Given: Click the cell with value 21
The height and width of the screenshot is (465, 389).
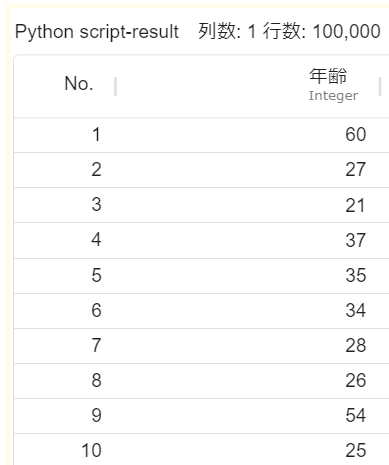Looking at the screenshot, I should click(x=355, y=206).
